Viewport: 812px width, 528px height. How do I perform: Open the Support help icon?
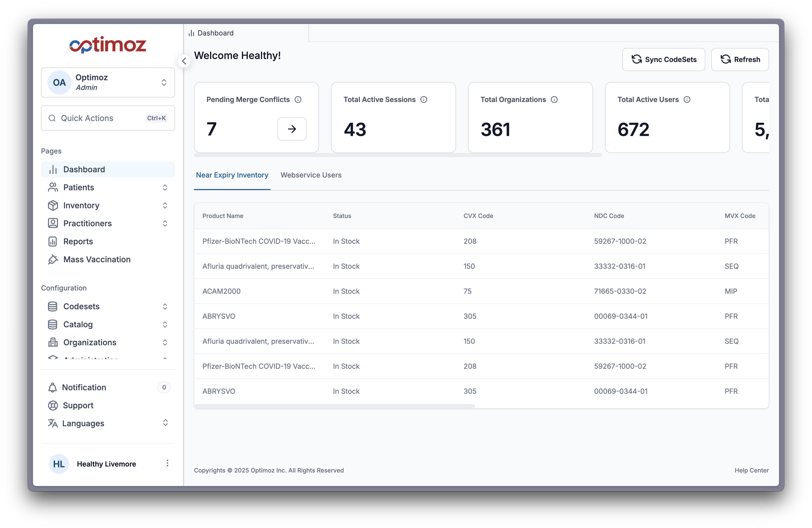click(53, 405)
